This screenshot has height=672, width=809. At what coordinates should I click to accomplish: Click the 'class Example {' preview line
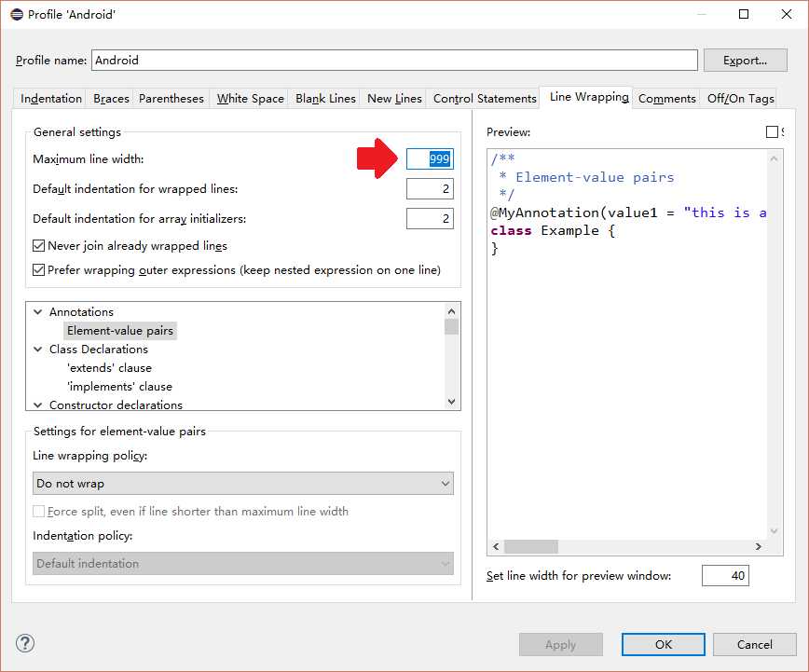point(553,230)
